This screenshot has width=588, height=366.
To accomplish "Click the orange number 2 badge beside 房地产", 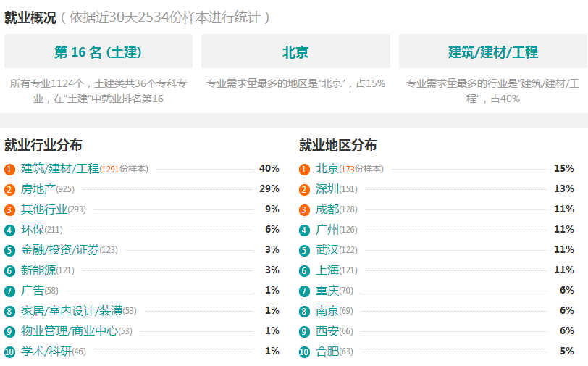I will pyautogui.click(x=9, y=190).
